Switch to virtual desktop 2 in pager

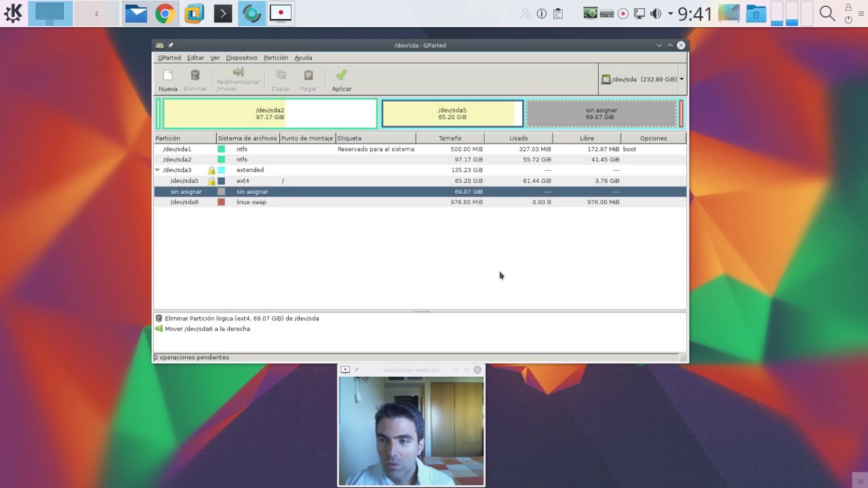click(x=96, y=14)
